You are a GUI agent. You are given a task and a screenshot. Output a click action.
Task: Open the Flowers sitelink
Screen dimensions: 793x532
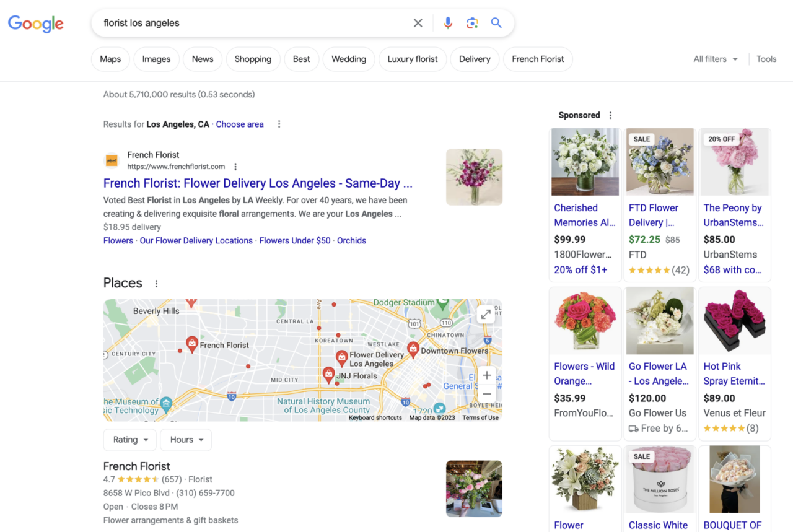tap(118, 240)
